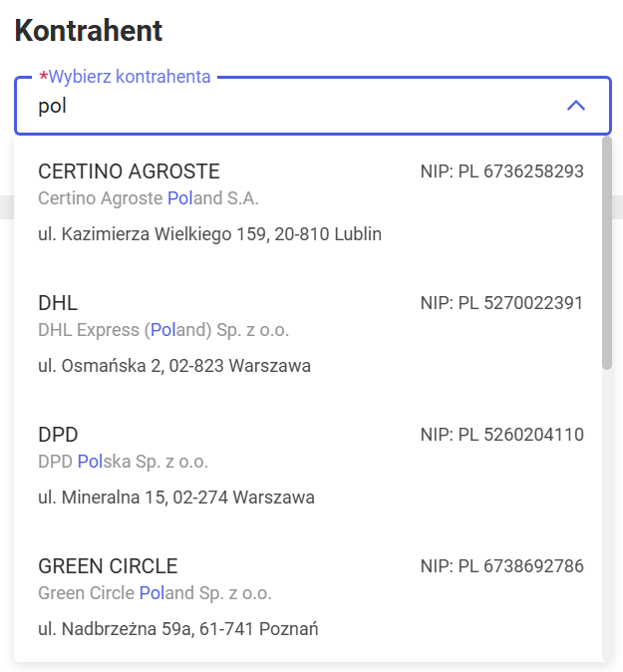623x672 pixels.
Task: Click the '*Wybierz kontrahenta' field label
Action: 125,77
